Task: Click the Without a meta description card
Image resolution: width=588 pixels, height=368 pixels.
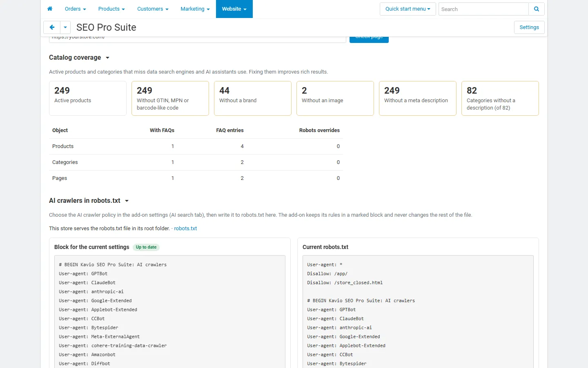Action: pos(418,98)
